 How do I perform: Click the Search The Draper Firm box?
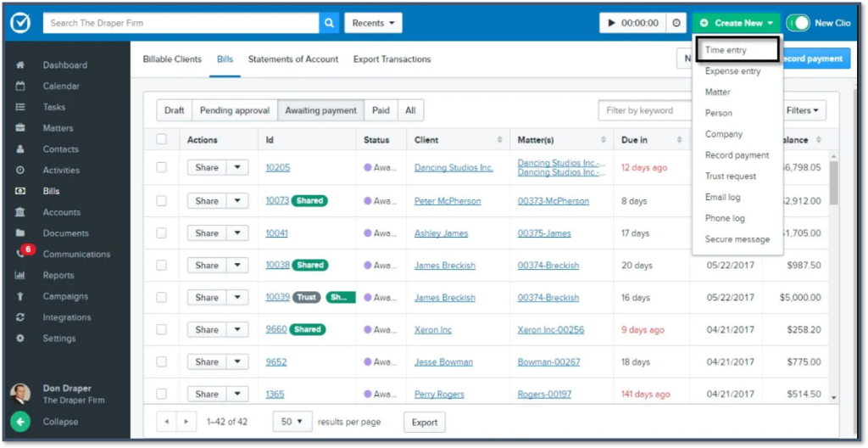181,23
